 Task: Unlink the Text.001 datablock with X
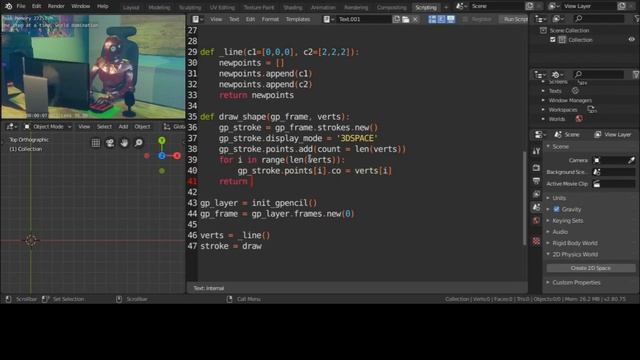coord(415,19)
